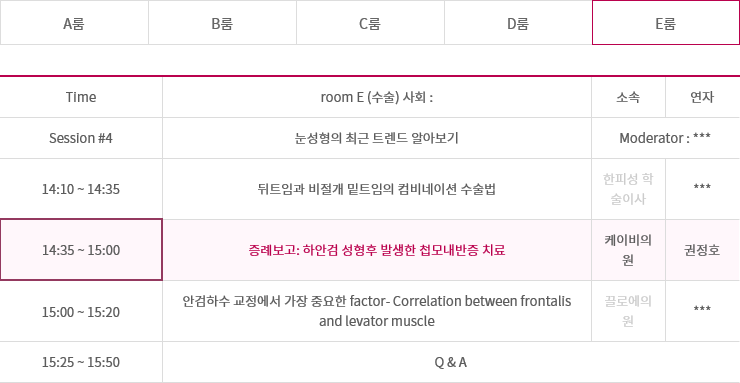This screenshot has width=740, height=383.
Task: Click the greyed 한피성 학술이사 affiliation
Action: pyautogui.click(x=628, y=189)
